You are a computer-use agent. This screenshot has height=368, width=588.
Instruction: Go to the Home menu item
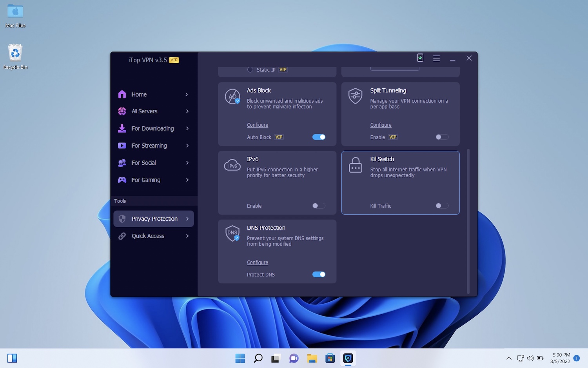(139, 95)
